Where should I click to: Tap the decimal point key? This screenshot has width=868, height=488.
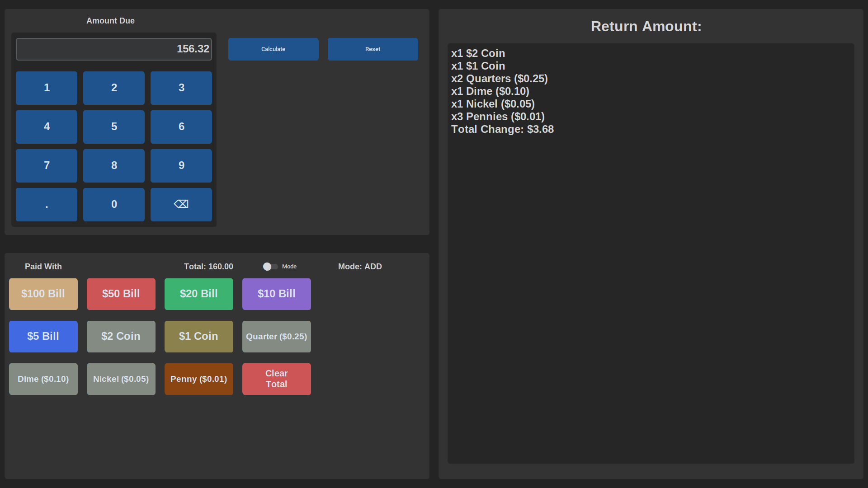point(47,205)
